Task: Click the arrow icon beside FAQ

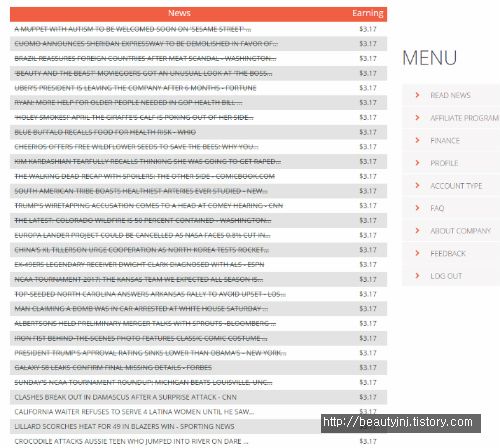Action: [x=417, y=208]
